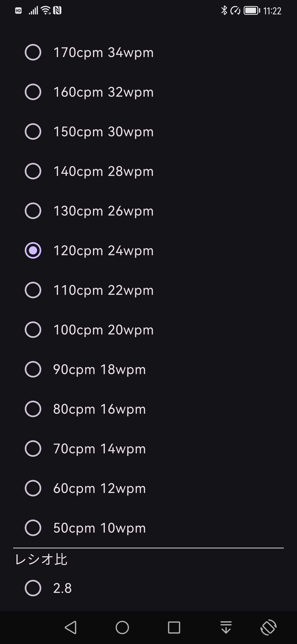Tap the screen rotation icon
The height and width of the screenshot is (644, 297).
point(269,627)
